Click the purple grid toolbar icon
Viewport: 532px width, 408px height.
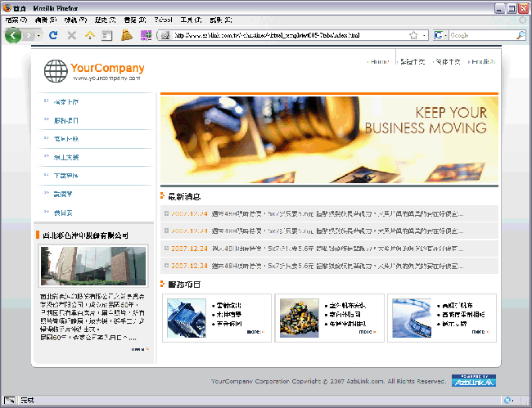point(146,35)
